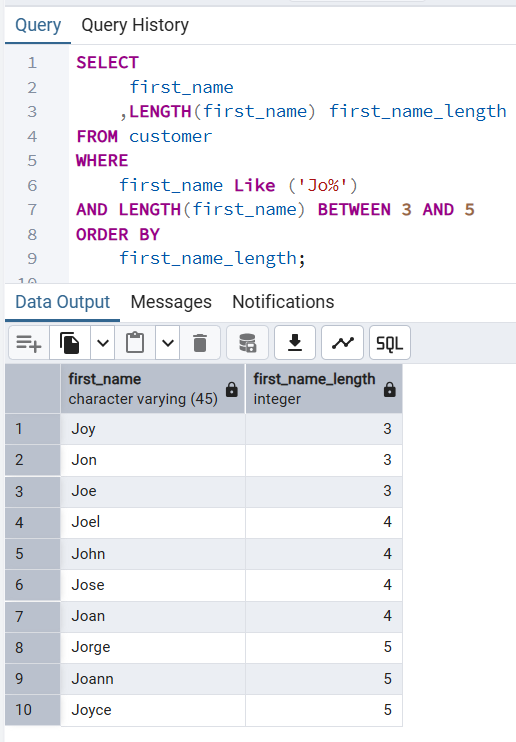Click line number 3 in editor gutter
The height and width of the screenshot is (742, 516).
coord(32,112)
